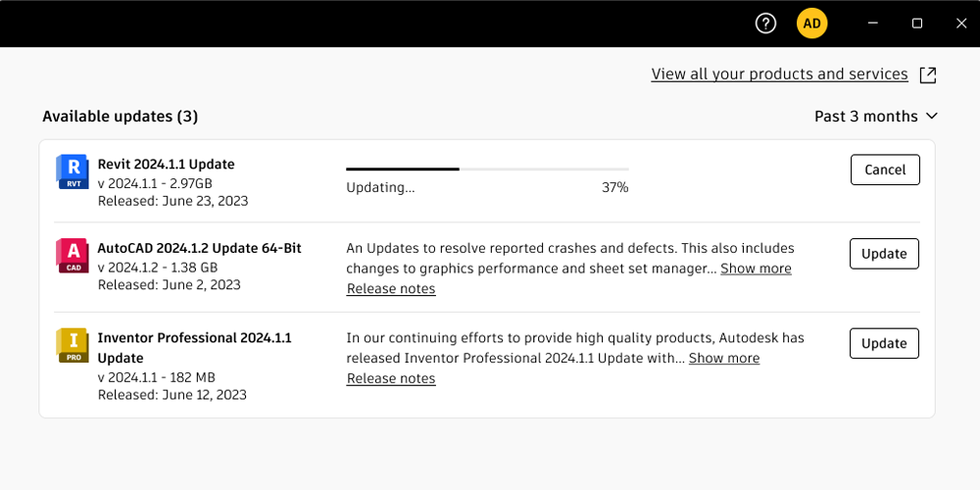Open View all your products and services
Image resolution: width=980 pixels, height=490 pixels.
coord(779,74)
